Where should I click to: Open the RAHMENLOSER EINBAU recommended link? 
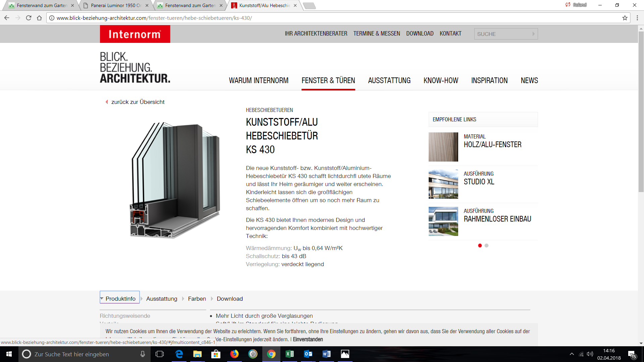pos(497,219)
